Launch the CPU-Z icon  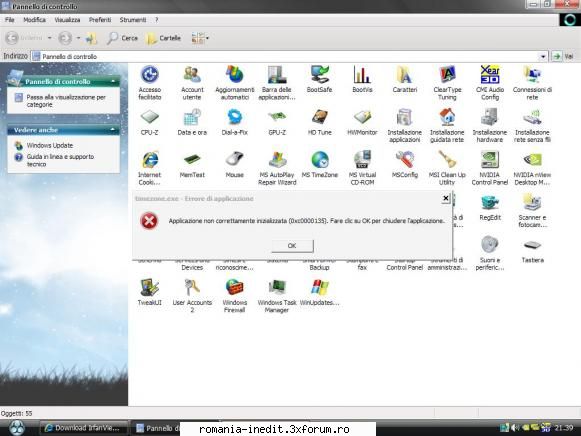150,122
